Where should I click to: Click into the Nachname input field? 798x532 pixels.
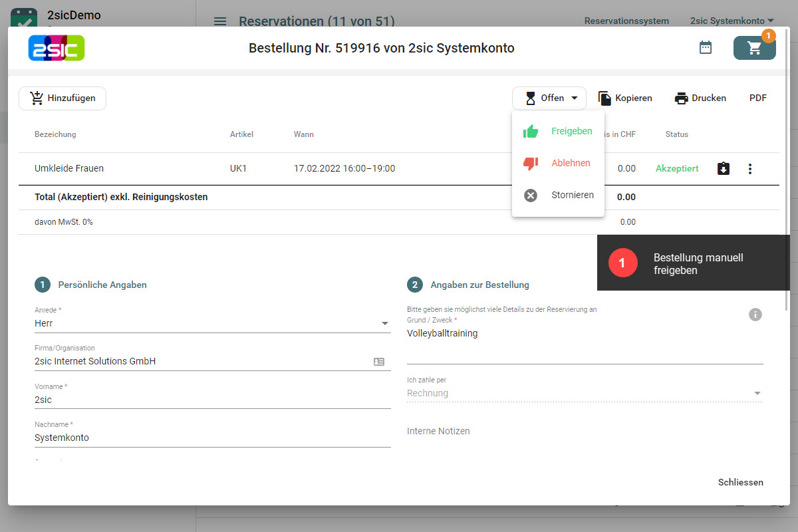pos(212,438)
